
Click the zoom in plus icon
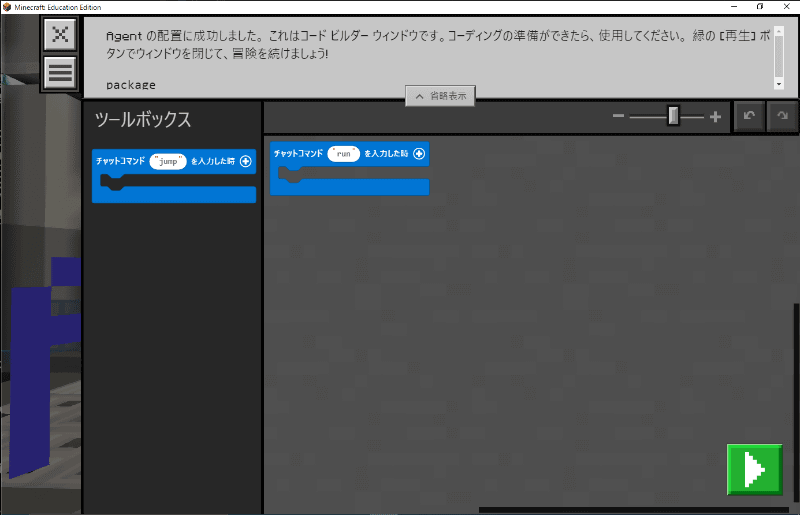715,117
